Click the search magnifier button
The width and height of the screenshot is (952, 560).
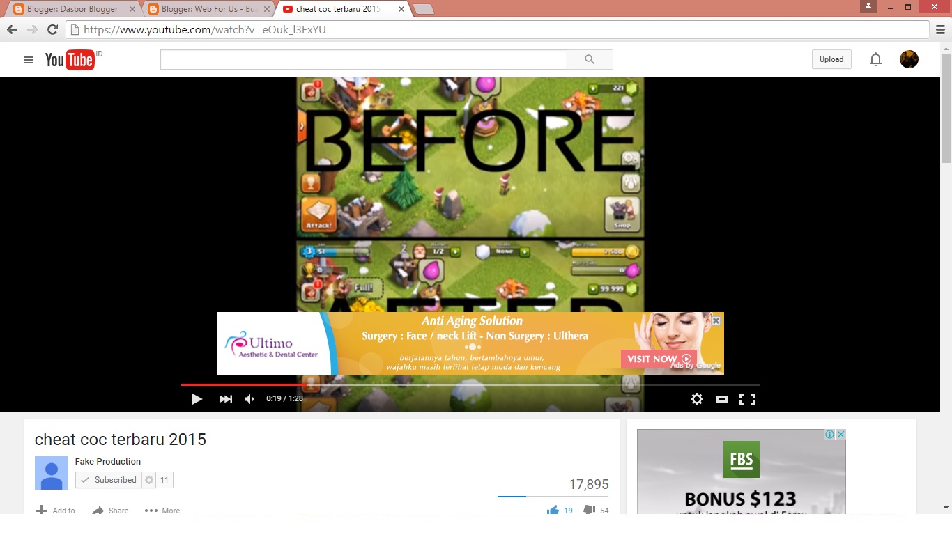pyautogui.click(x=590, y=60)
